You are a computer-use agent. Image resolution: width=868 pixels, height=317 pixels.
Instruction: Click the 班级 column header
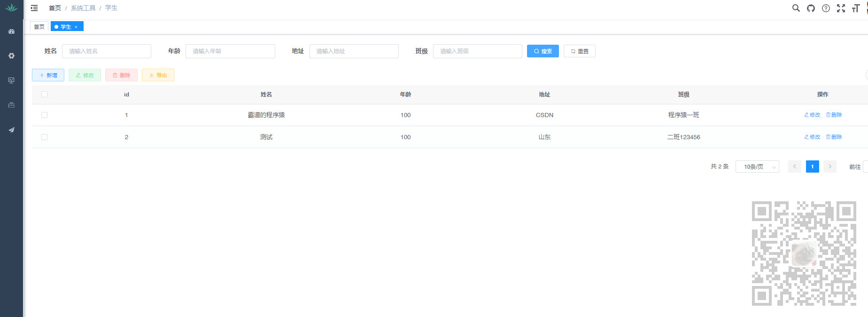684,95
